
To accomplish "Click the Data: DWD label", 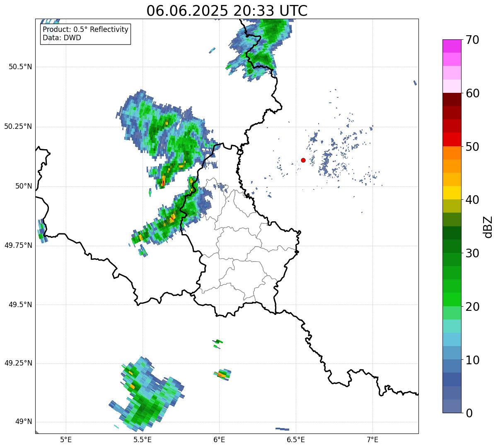I will (62, 38).
